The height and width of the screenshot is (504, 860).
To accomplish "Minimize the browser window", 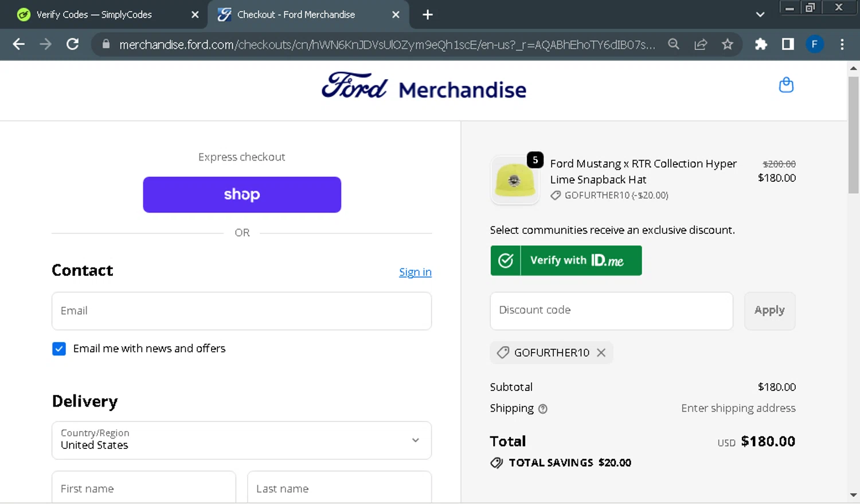I will pyautogui.click(x=789, y=8).
